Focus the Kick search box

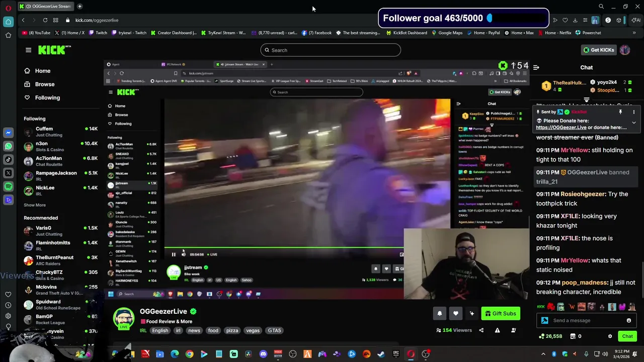click(331, 50)
